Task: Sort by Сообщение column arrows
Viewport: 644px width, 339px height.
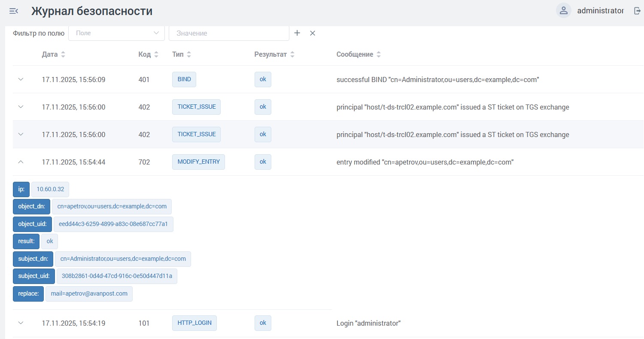Action: pos(379,55)
